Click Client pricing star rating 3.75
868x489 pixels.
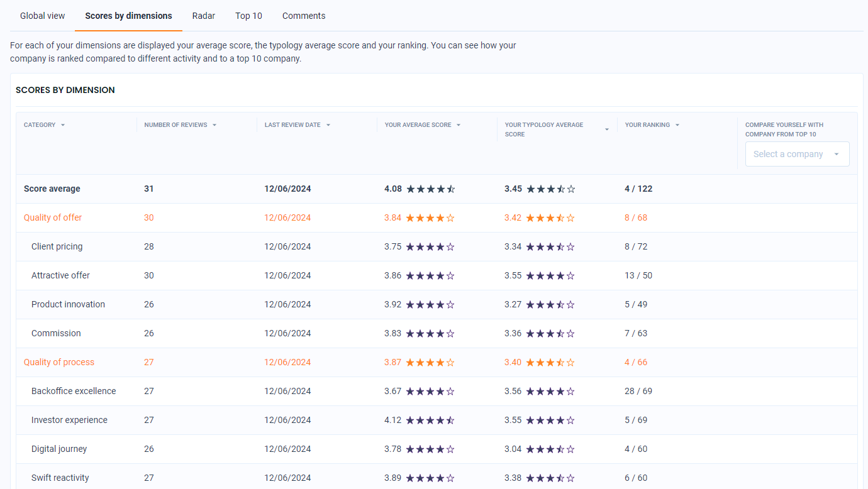coord(430,246)
